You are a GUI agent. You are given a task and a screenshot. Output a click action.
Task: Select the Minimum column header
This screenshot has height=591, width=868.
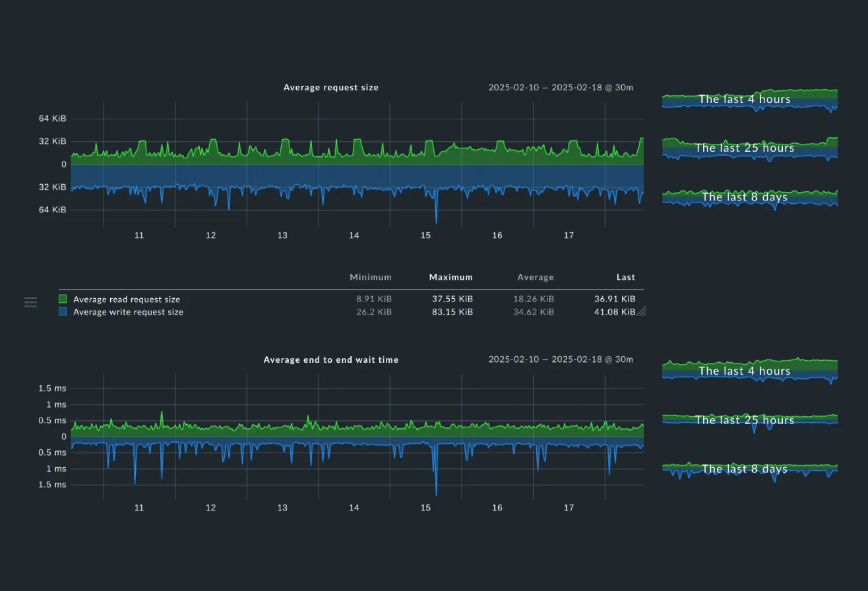click(371, 278)
